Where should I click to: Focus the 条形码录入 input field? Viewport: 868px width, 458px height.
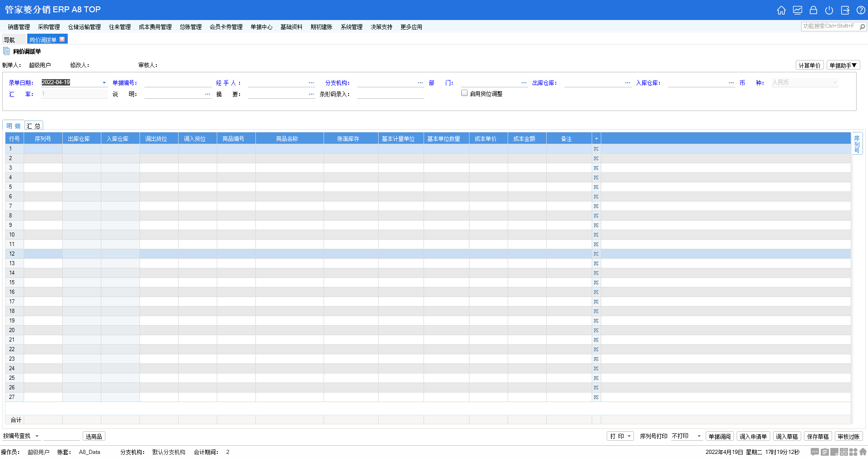point(390,94)
